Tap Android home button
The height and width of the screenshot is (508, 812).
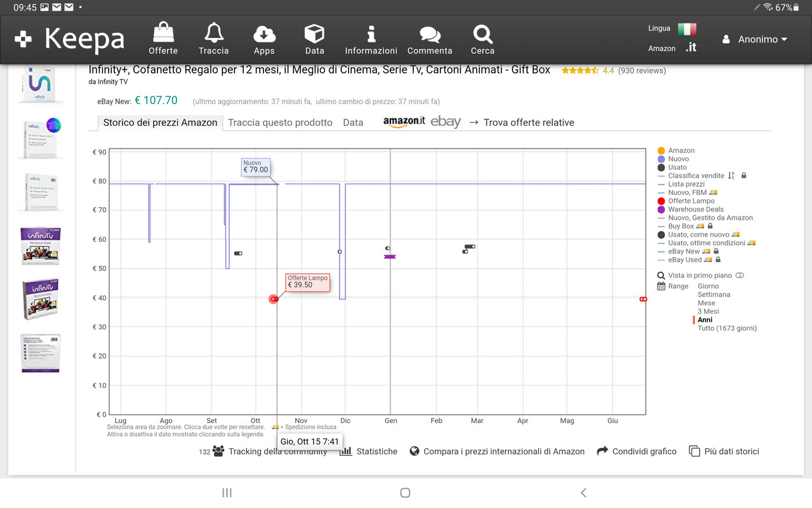pyautogui.click(x=405, y=493)
